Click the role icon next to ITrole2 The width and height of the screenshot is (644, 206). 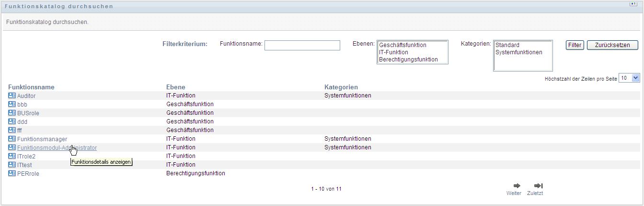point(12,156)
